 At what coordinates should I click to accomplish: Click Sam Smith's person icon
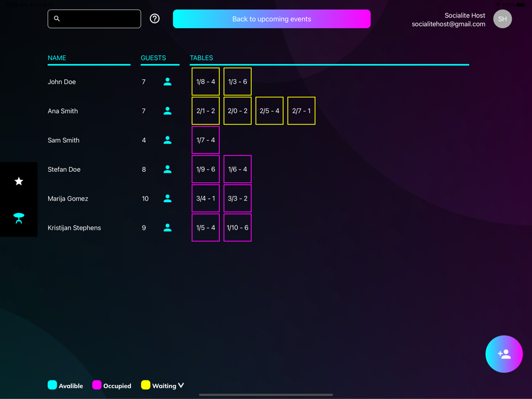(x=167, y=140)
